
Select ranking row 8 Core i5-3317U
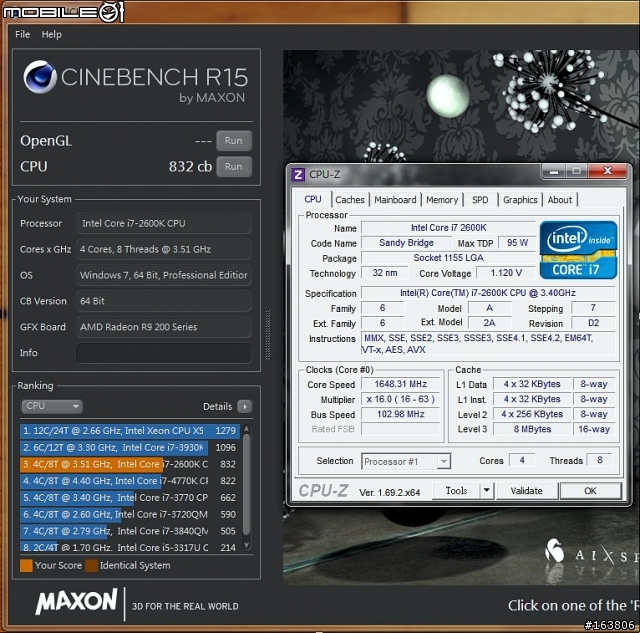(x=130, y=547)
